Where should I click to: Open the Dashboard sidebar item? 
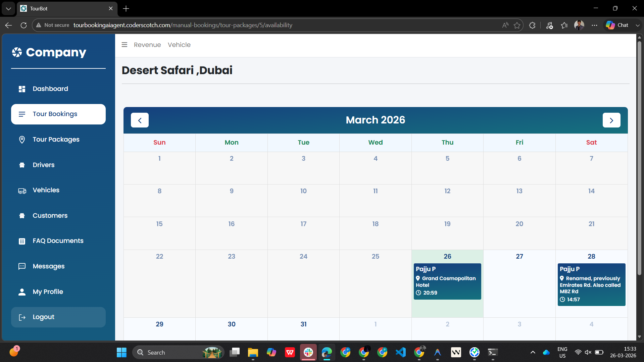58,89
